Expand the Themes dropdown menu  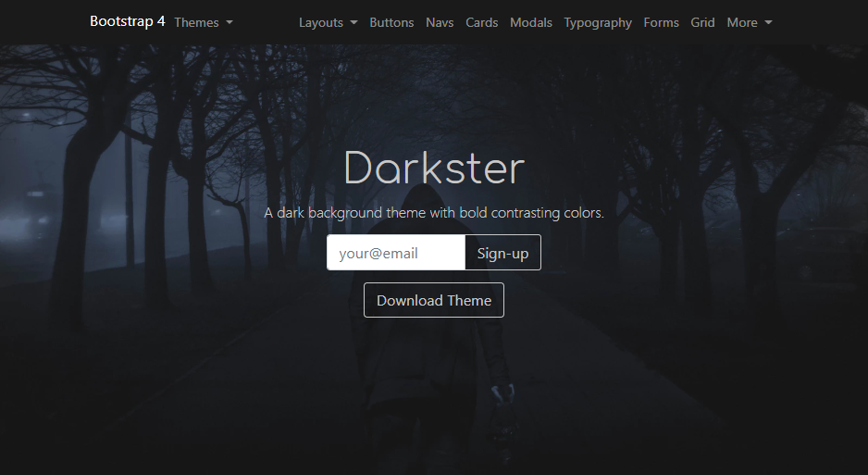[204, 23]
